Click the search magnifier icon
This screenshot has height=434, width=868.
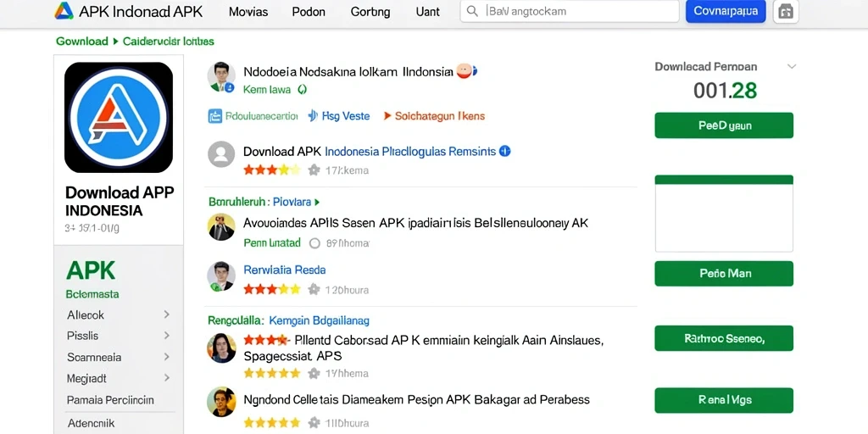(x=472, y=11)
